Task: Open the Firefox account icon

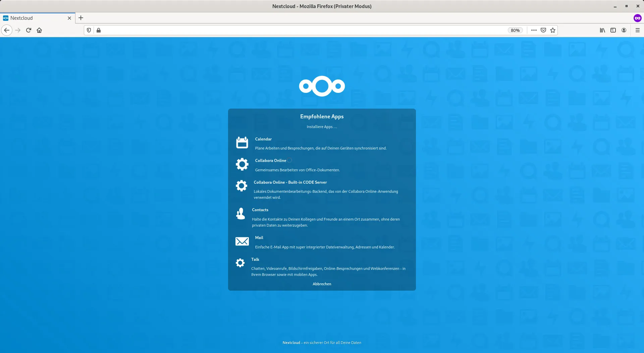Action: point(624,30)
